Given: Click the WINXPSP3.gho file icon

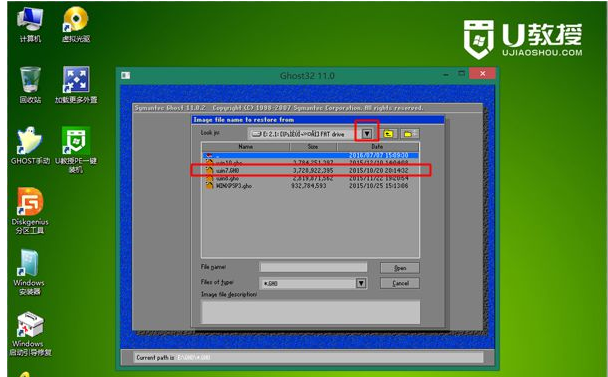Looking at the screenshot, I should point(209,186).
